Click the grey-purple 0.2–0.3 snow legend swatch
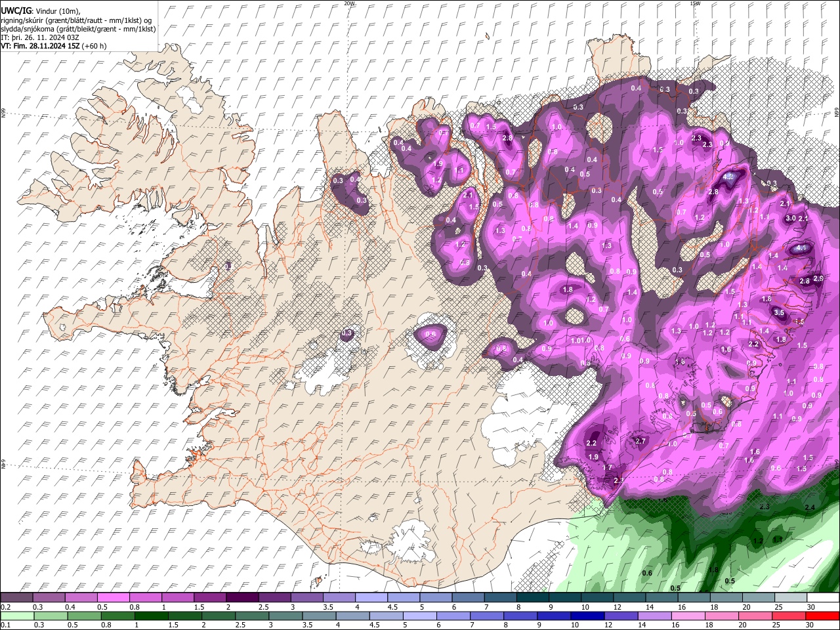 coord(16,597)
